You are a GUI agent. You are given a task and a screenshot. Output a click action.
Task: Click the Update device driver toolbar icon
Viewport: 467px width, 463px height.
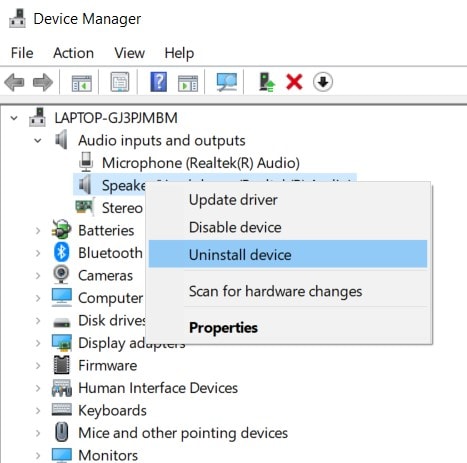(267, 82)
